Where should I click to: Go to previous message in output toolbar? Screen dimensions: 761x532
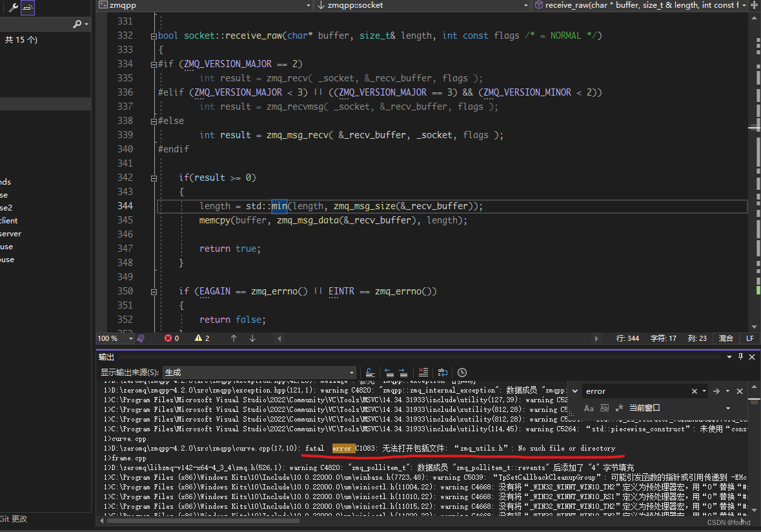click(x=390, y=373)
